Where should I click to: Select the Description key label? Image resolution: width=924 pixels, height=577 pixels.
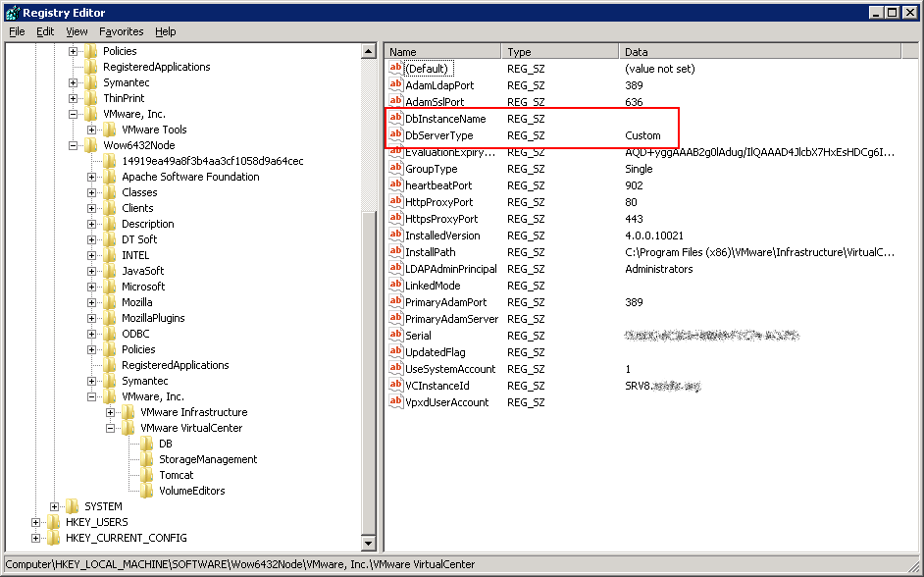coord(148,224)
